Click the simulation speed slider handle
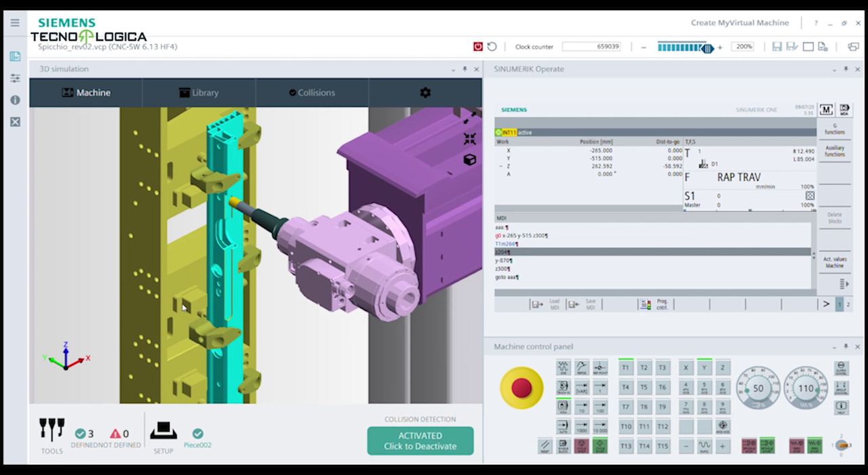The width and height of the screenshot is (868, 475). point(707,47)
